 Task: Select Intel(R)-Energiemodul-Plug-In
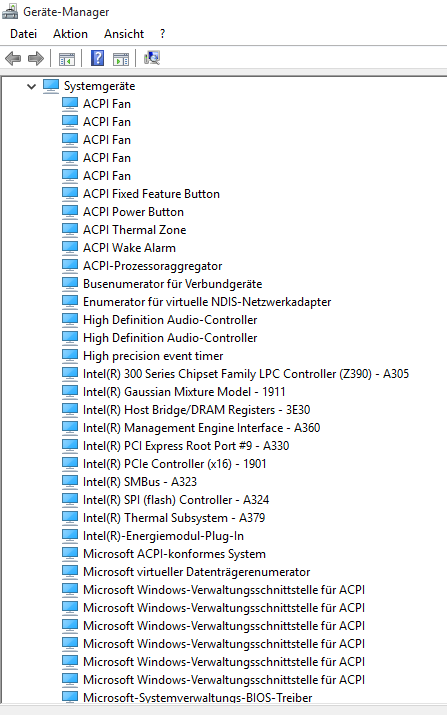pos(164,536)
